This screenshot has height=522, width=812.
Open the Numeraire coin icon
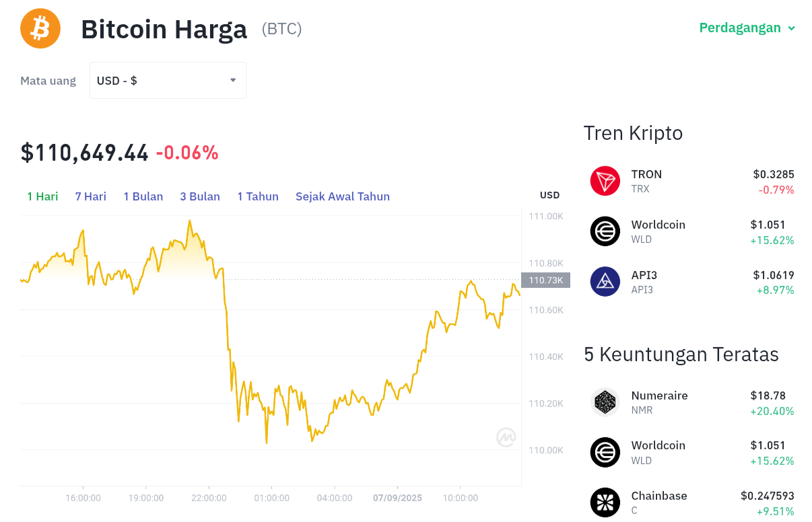[x=605, y=402]
